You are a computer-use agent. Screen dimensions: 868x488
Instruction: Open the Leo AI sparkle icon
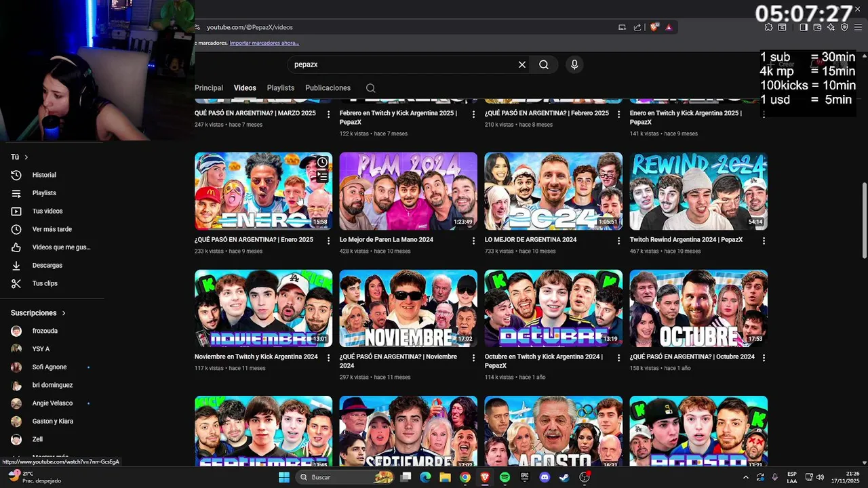click(831, 27)
